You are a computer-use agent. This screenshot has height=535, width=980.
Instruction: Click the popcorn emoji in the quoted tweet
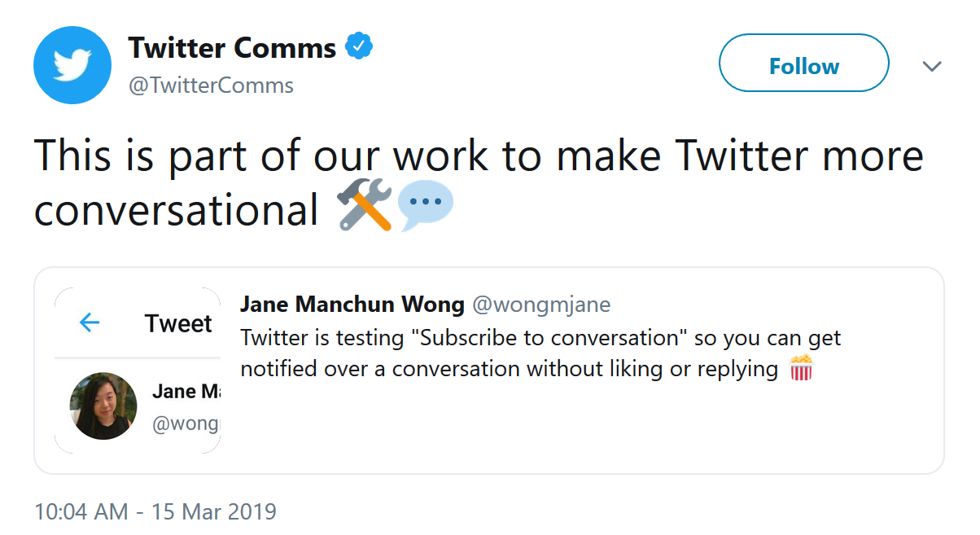801,368
